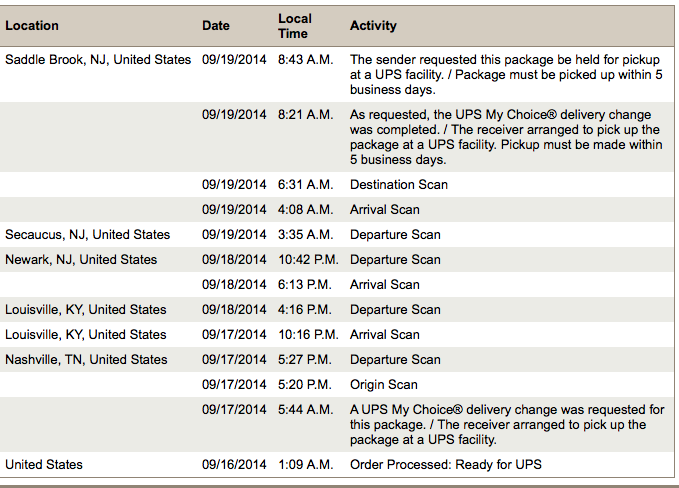Click the 10:42 P.M. time entry

coord(308,259)
